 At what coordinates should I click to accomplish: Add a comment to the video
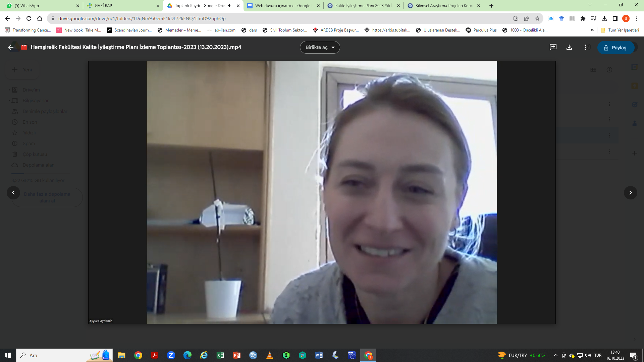click(x=553, y=47)
